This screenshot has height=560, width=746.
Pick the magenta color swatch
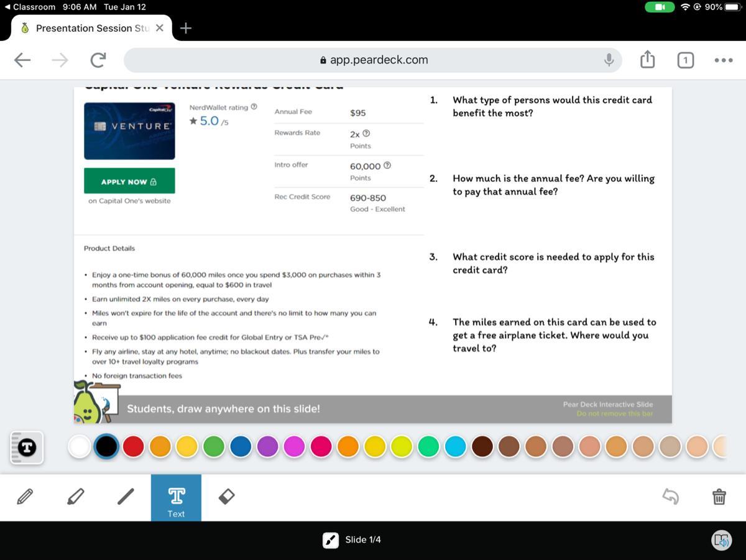[294, 447]
